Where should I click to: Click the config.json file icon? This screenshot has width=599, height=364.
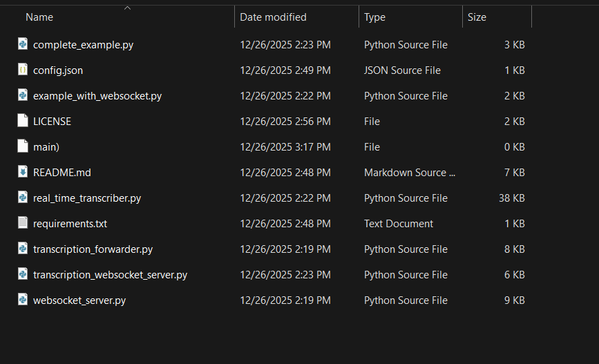pyautogui.click(x=23, y=70)
